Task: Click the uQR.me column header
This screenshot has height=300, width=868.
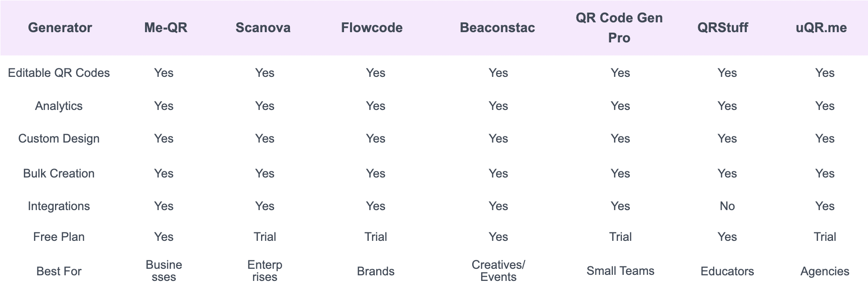Action: (x=821, y=28)
